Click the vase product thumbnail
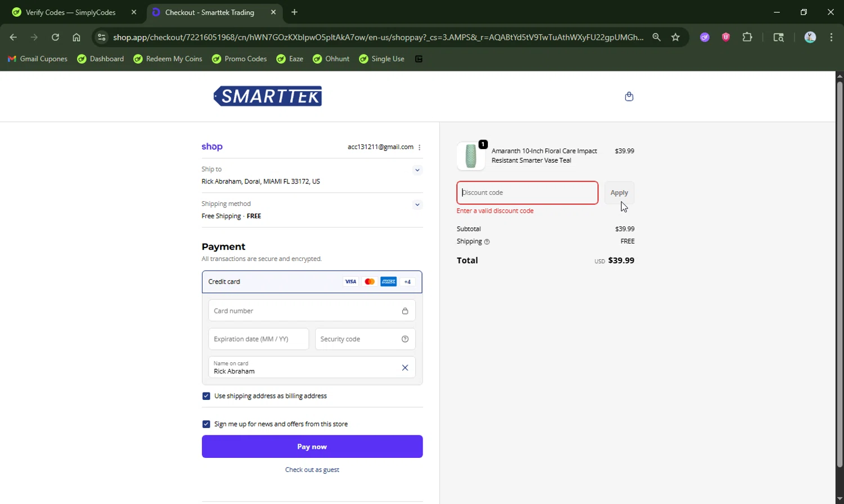Screen dimensions: 844x504 click(x=471, y=156)
